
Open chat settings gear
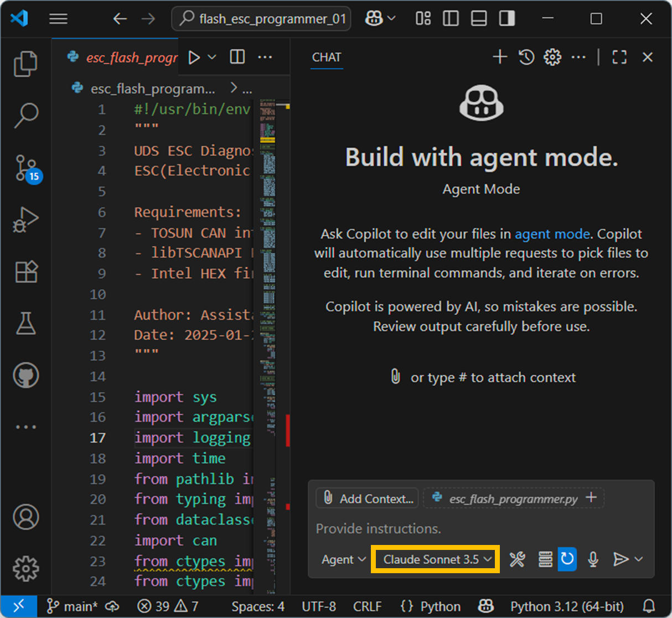point(552,57)
